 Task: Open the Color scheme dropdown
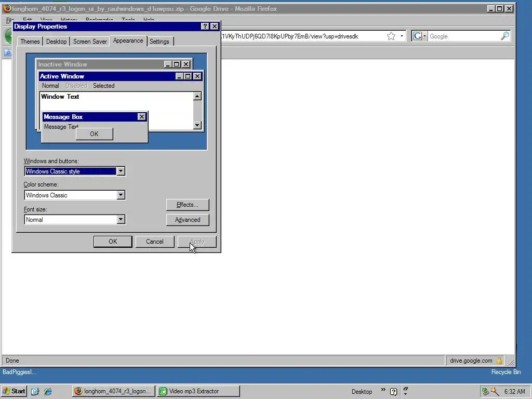point(121,195)
